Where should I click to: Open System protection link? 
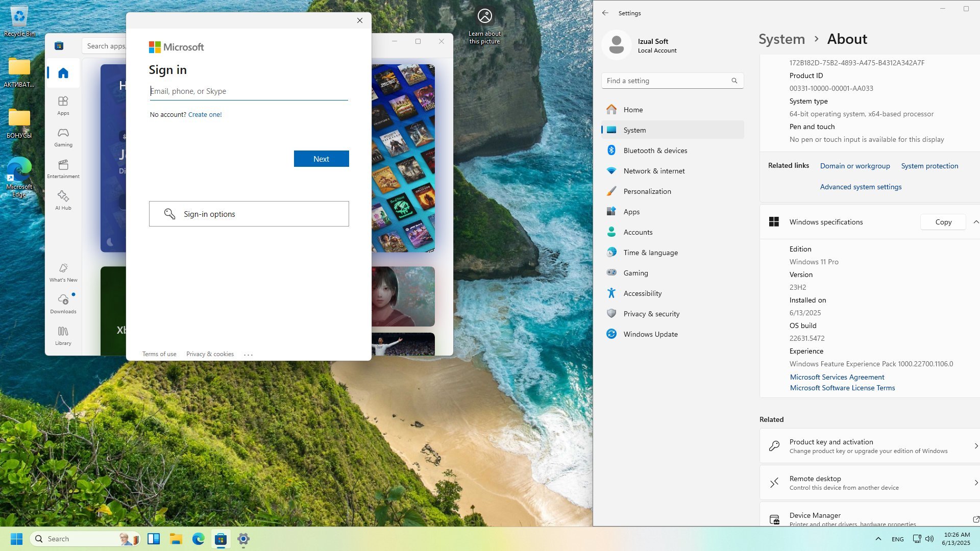929,166
